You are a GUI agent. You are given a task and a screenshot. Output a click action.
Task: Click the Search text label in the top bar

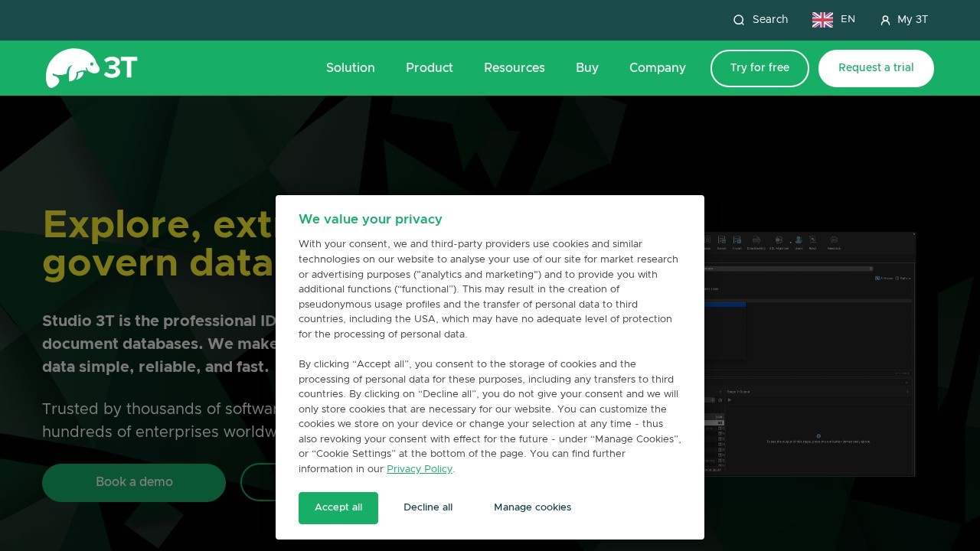click(769, 20)
